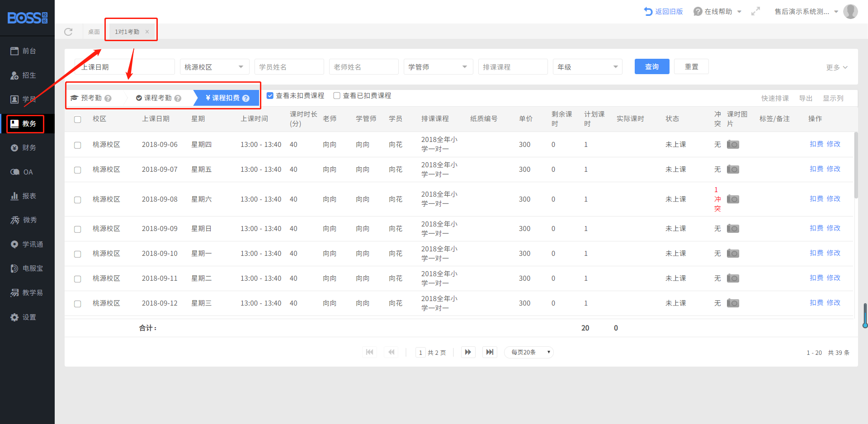
Task: Select the 2018-09-08 row checkbox
Action: (78, 200)
